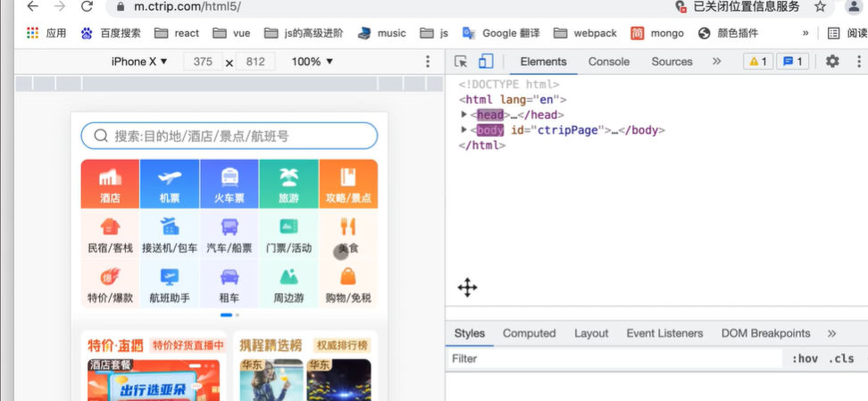Tap the 汽车/船票 bus ticket icon
Image resolution: width=868 pixels, height=401 pixels.
pyautogui.click(x=230, y=234)
